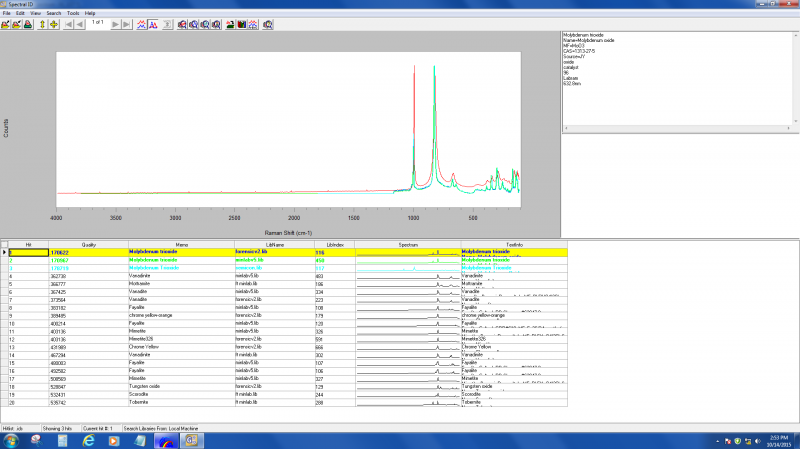Click the first open-file toolbar icon
800x449 pixels.
(6, 23)
